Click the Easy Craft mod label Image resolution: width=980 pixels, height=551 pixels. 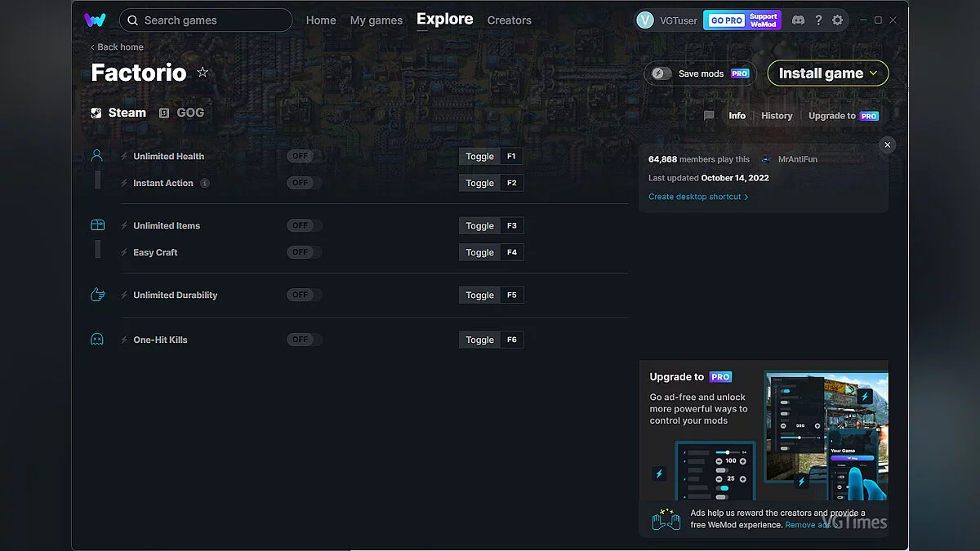click(155, 252)
